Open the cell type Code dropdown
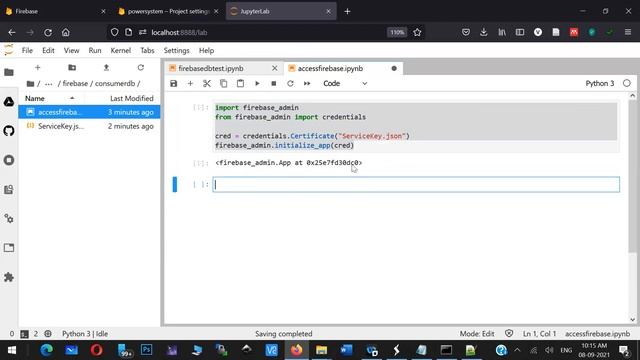Screen dimensions: 640x360 345,83
